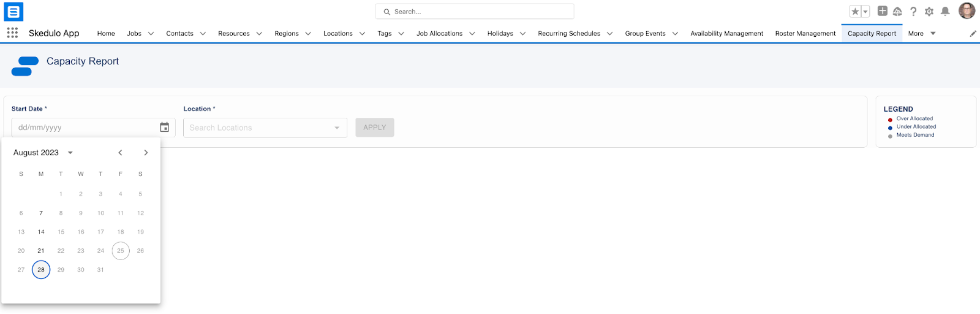Open the Jobs tab
The width and height of the screenshot is (980, 314).
click(134, 34)
